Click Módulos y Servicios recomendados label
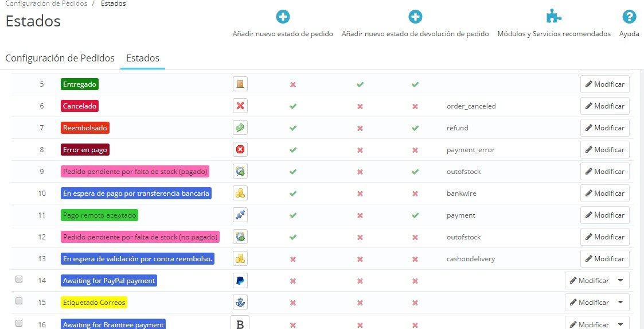This screenshot has width=644, height=329. (x=554, y=34)
